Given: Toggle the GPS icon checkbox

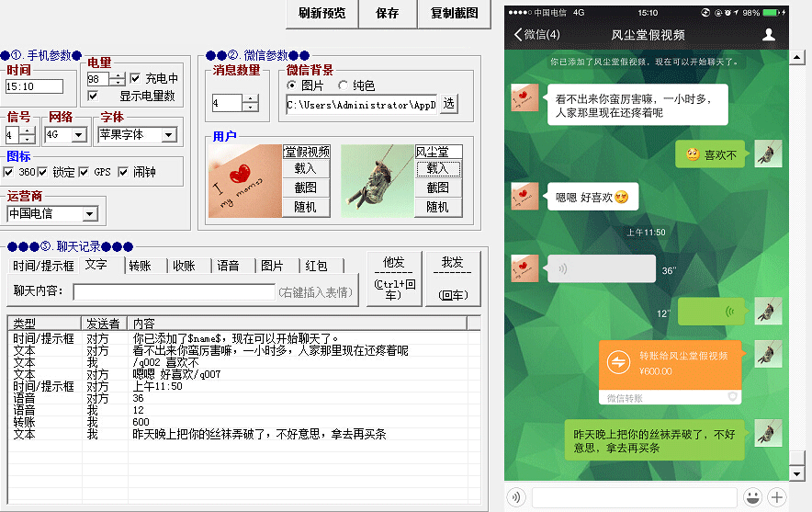Looking at the screenshot, I should pyautogui.click(x=84, y=172).
